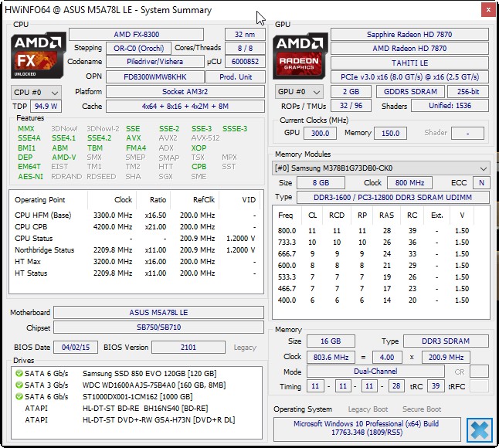Click the TAHITI LE GPU codename field
Viewport: 499px width, 448px height.
[409, 63]
